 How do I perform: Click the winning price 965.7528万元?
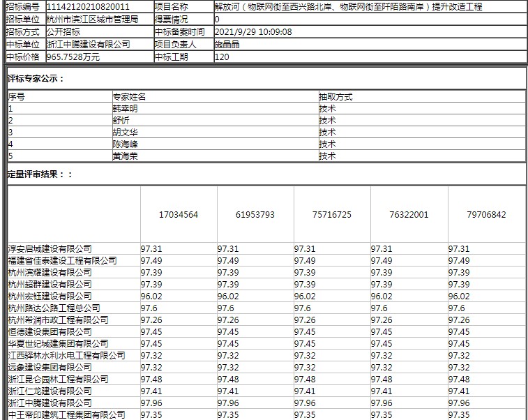[73, 57]
